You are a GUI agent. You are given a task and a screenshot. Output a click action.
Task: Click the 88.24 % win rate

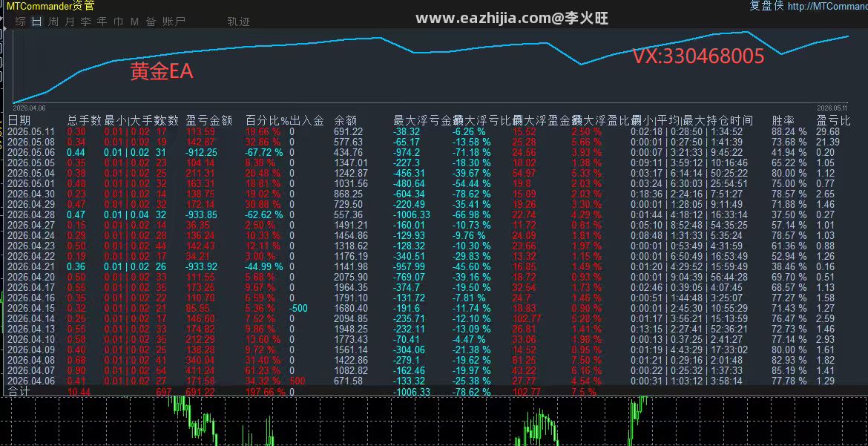789,132
